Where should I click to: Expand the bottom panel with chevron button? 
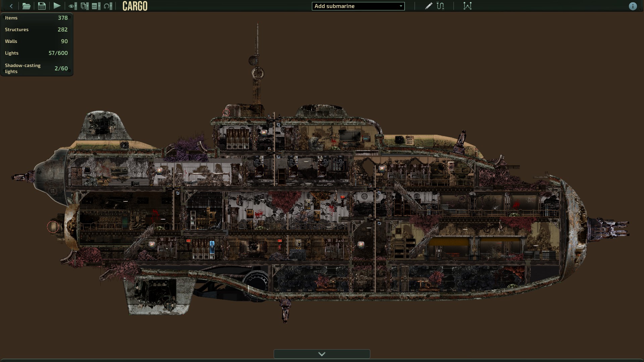(322, 354)
